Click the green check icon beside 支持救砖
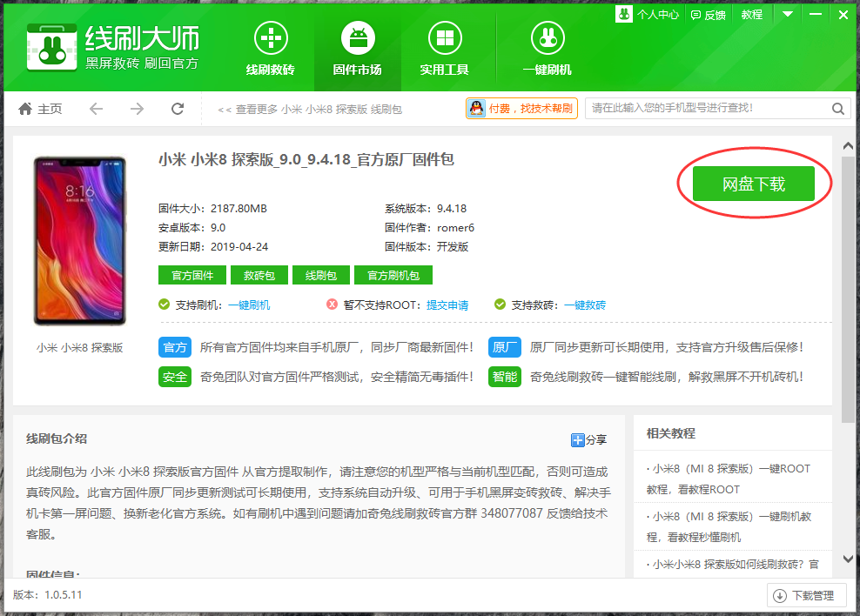The image size is (860, 616). tap(500, 305)
